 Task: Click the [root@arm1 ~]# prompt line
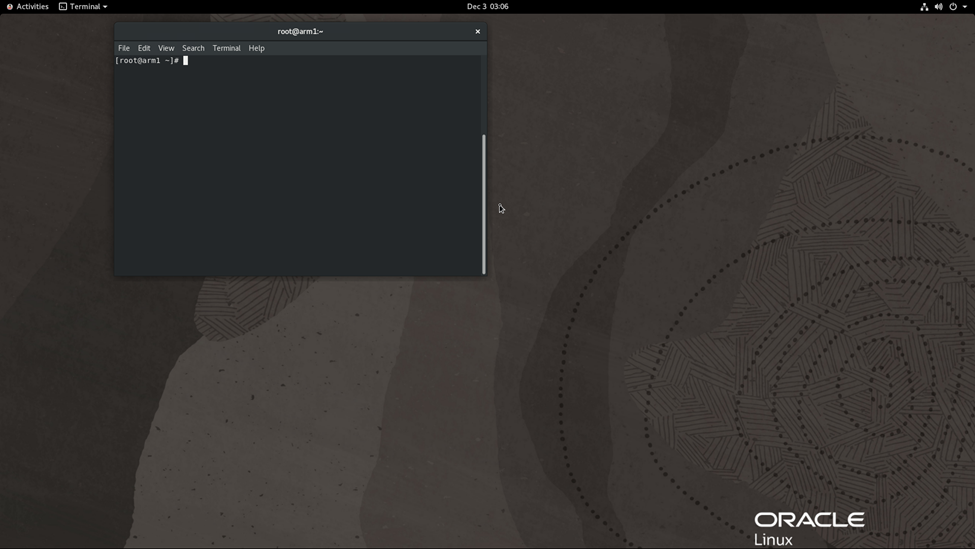pyautogui.click(x=151, y=60)
